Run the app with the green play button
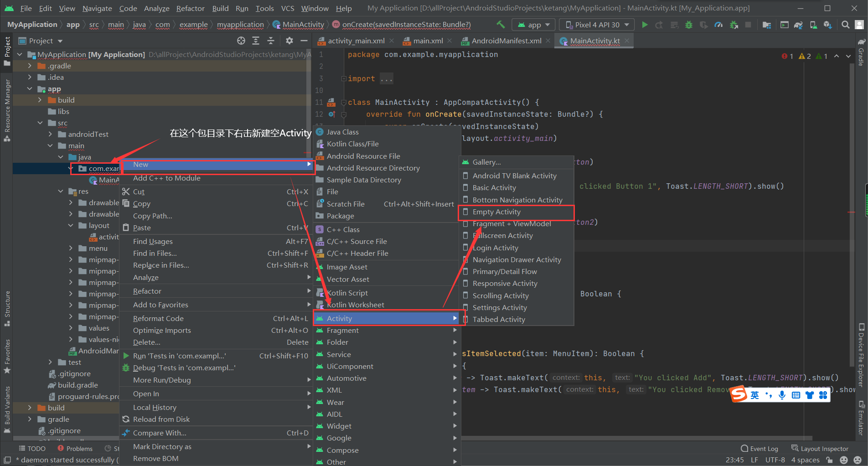 (645, 25)
